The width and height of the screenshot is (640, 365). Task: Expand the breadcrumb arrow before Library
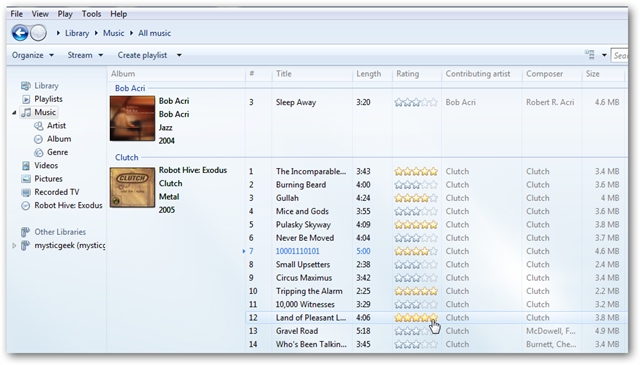[58, 33]
